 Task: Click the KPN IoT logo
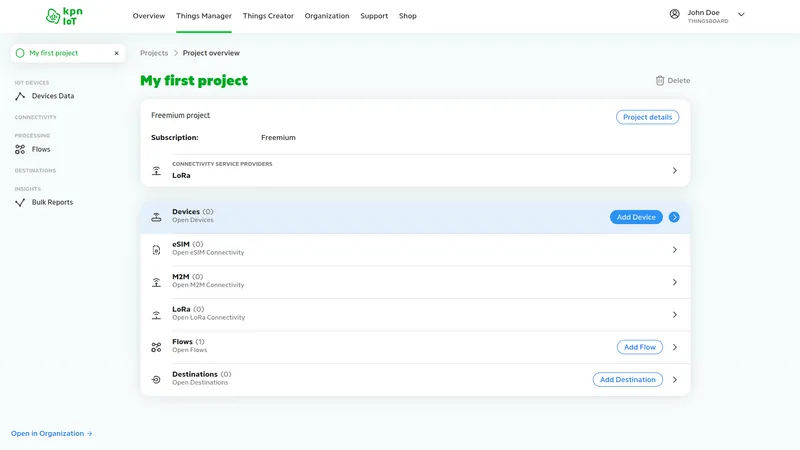[x=64, y=16]
